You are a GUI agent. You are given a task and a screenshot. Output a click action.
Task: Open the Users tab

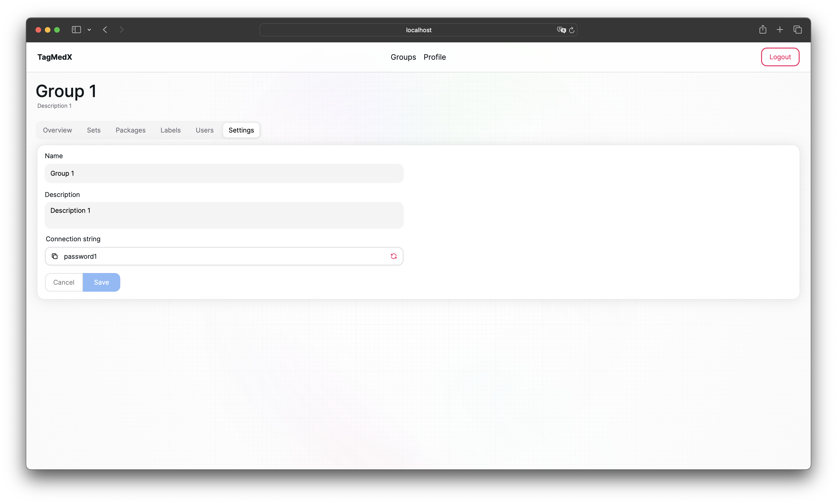205,130
